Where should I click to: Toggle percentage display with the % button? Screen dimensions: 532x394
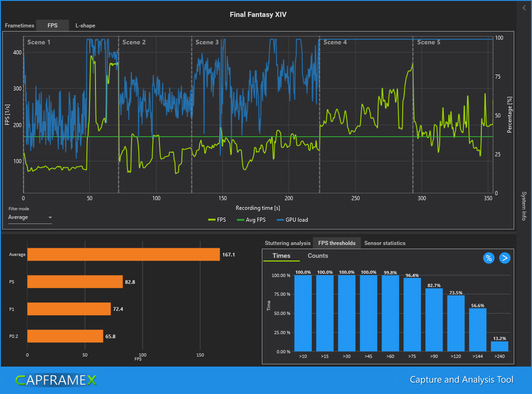click(x=489, y=258)
